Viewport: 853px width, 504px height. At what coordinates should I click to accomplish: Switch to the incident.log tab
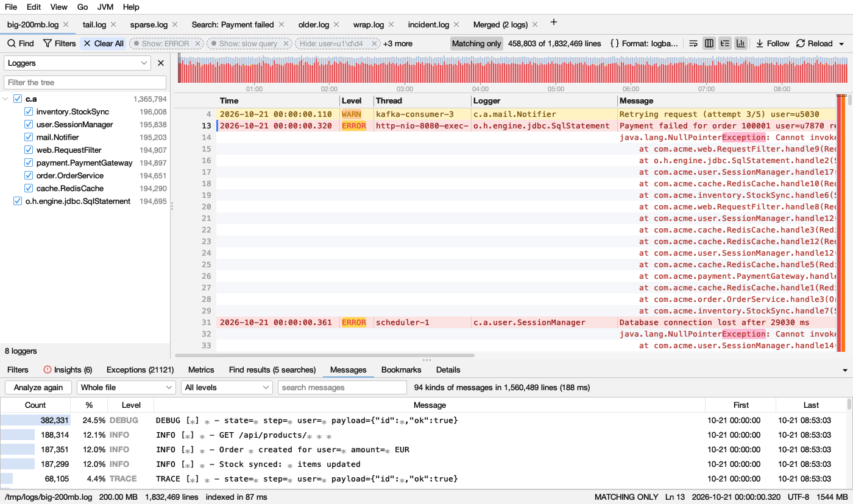pos(428,24)
